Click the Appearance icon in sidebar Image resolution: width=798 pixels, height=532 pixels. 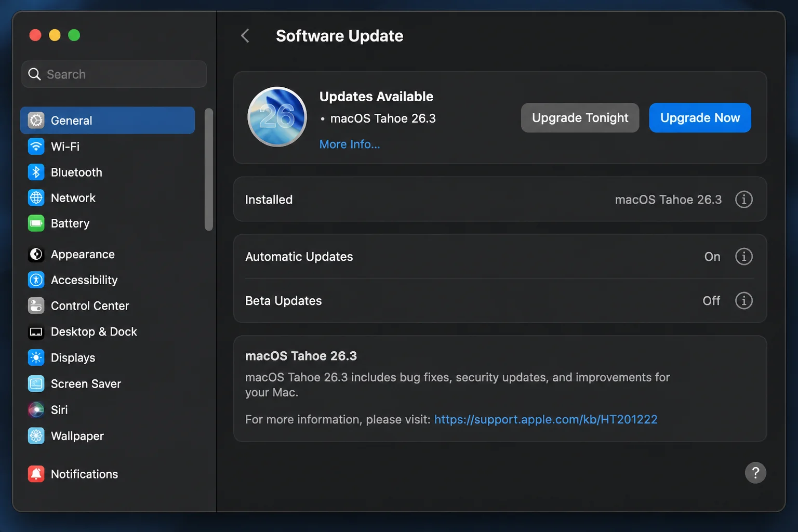tap(36, 254)
